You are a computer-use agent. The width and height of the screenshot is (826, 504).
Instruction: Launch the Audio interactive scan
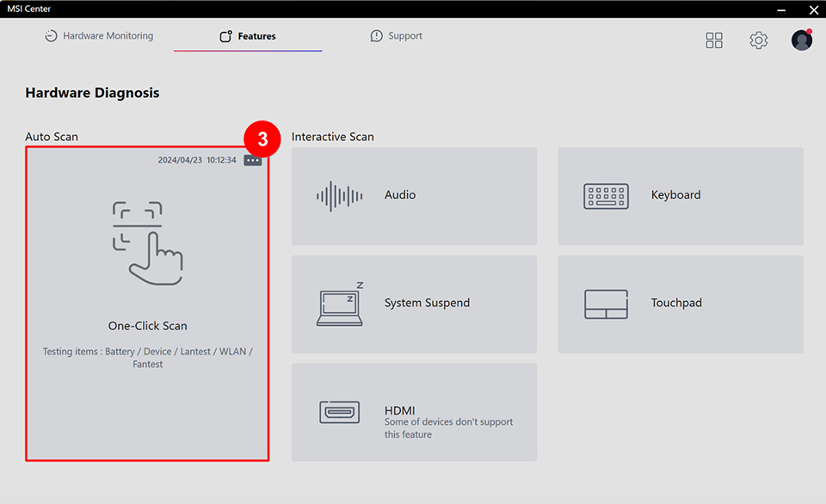point(414,196)
